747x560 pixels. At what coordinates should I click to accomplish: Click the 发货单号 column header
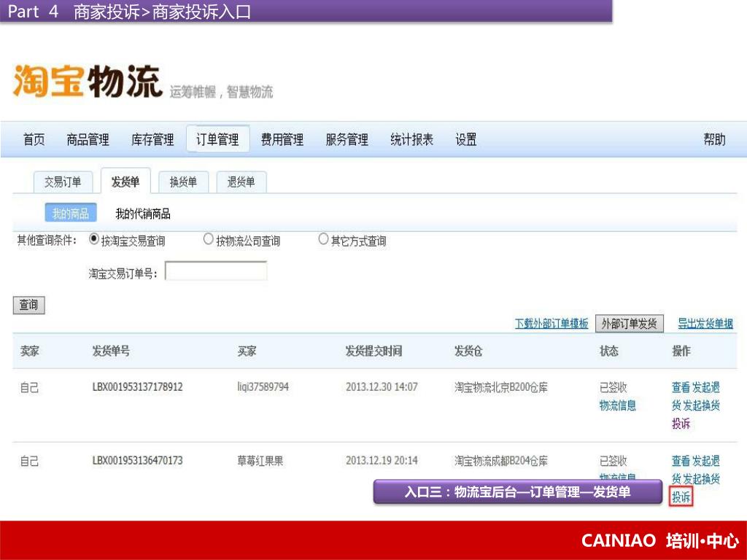[x=111, y=351]
